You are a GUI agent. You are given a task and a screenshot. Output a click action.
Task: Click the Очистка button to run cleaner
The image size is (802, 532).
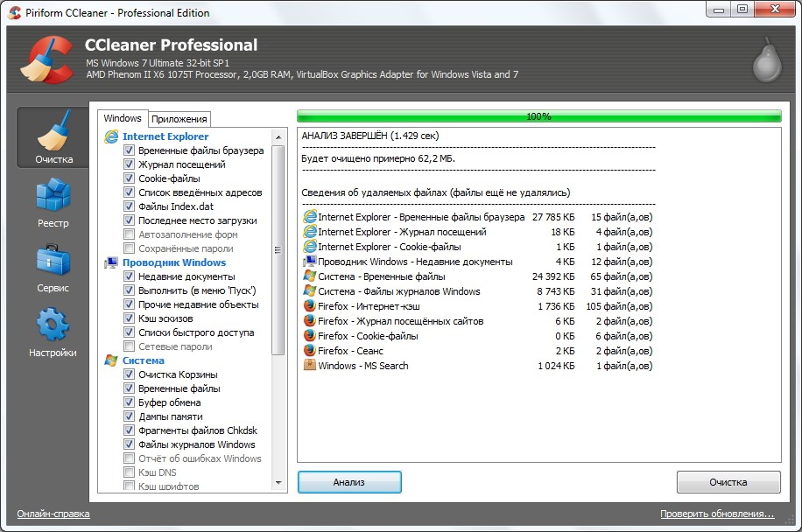point(728,482)
